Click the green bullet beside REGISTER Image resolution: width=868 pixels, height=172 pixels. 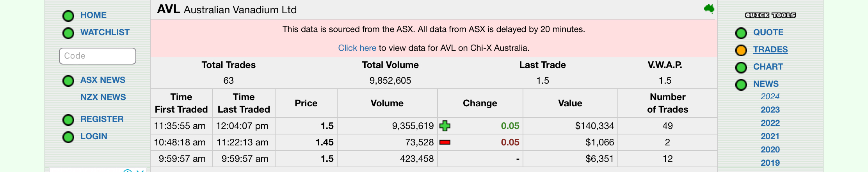[68, 120]
